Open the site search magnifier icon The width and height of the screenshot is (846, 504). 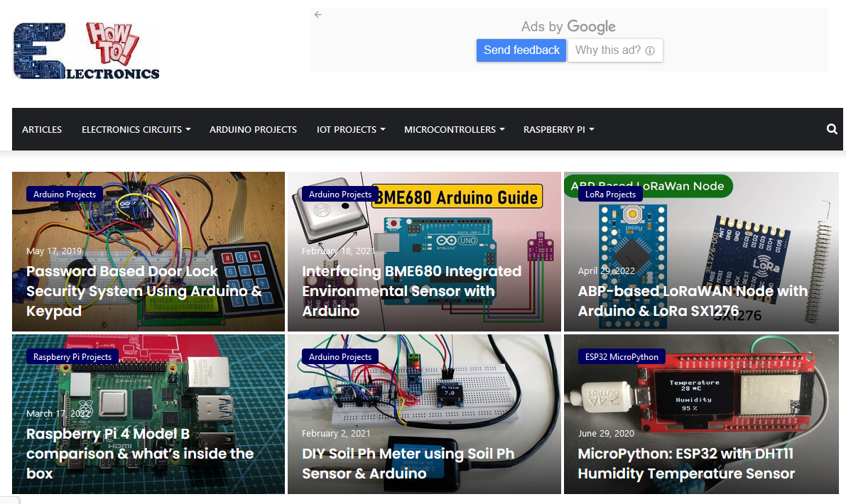[832, 129]
